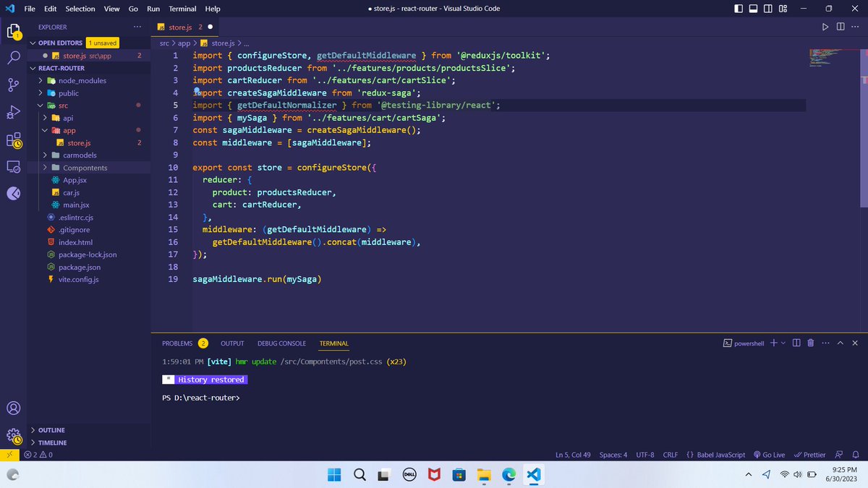Click the feedback icon in status bar
Viewport: 868px width, 488px height.
pyautogui.click(x=839, y=455)
